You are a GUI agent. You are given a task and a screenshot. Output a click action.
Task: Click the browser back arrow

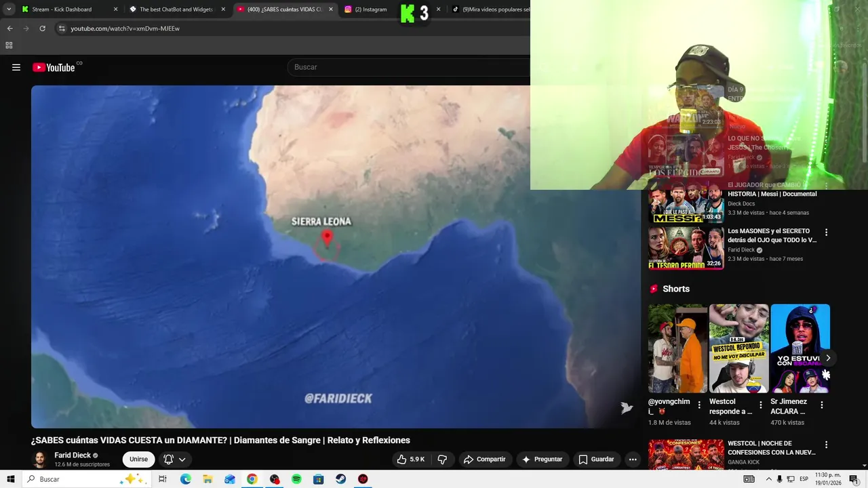9,28
